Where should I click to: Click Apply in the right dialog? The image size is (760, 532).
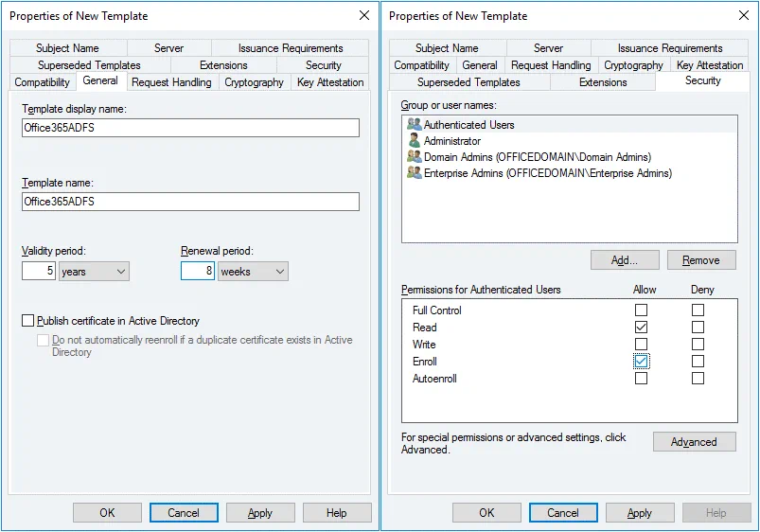(x=640, y=513)
